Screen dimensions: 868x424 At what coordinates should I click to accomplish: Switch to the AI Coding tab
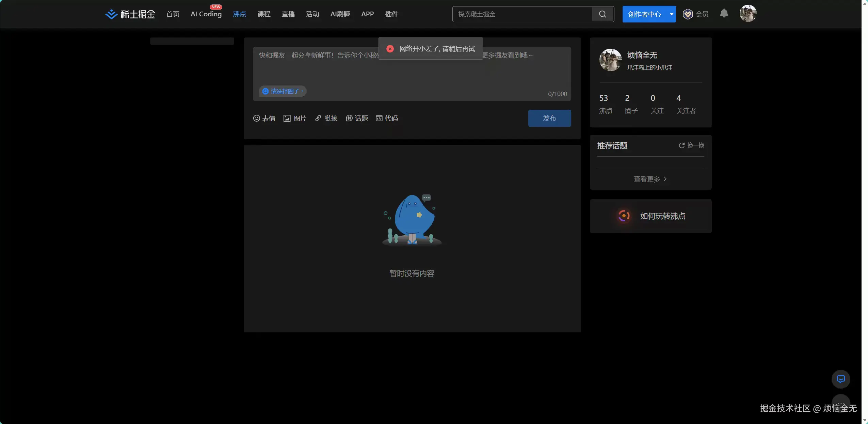206,14
